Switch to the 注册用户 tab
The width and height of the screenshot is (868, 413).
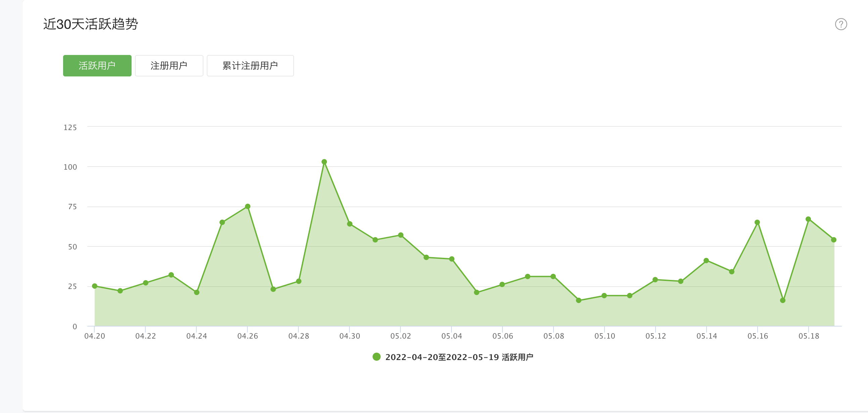pos(169,66)
